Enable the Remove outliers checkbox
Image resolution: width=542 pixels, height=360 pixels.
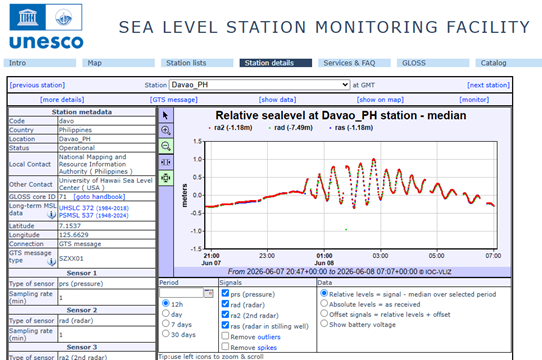tap(225, 336)
